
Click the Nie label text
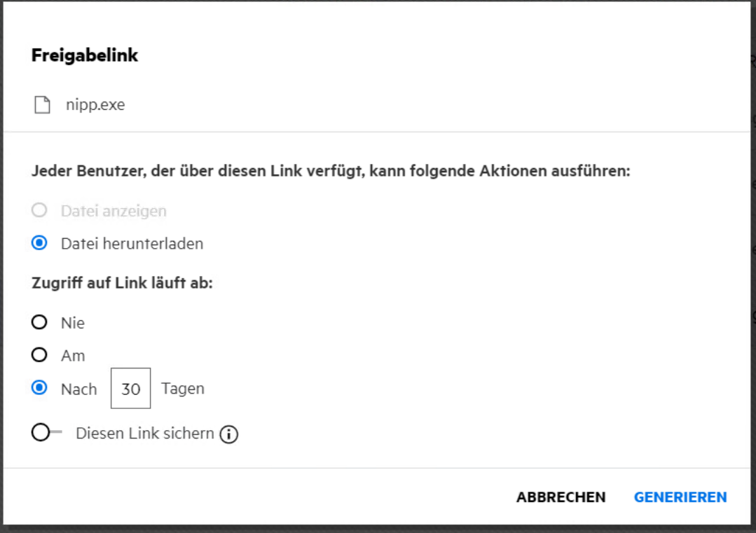(73, 323)
